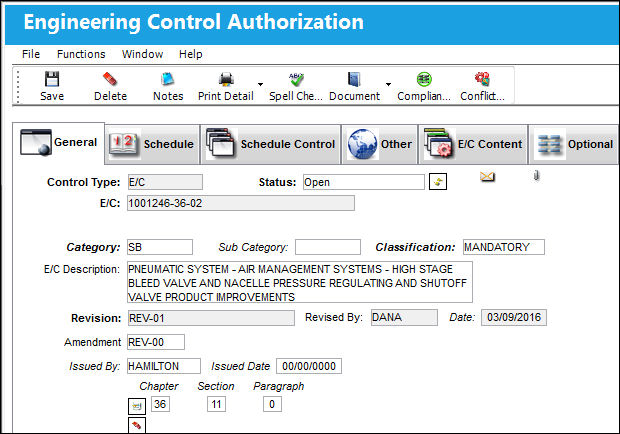
Task: Open the Help menu
Action: click(191, 54)
